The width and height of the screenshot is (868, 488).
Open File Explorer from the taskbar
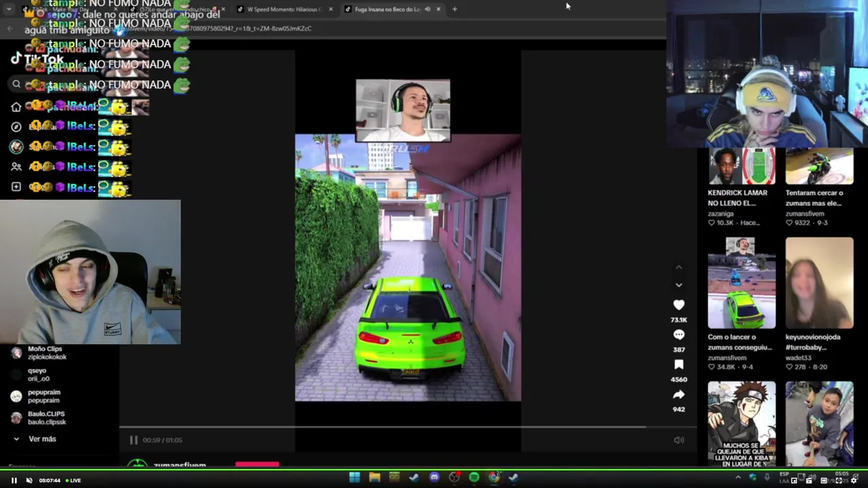(374, 478)
